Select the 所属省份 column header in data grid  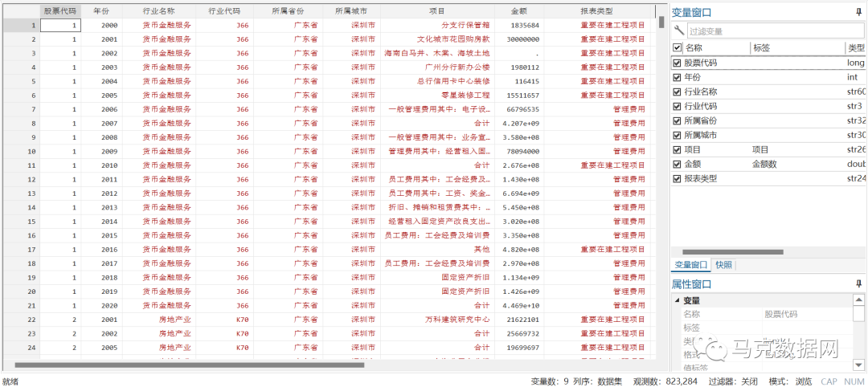tap(289, 11)
